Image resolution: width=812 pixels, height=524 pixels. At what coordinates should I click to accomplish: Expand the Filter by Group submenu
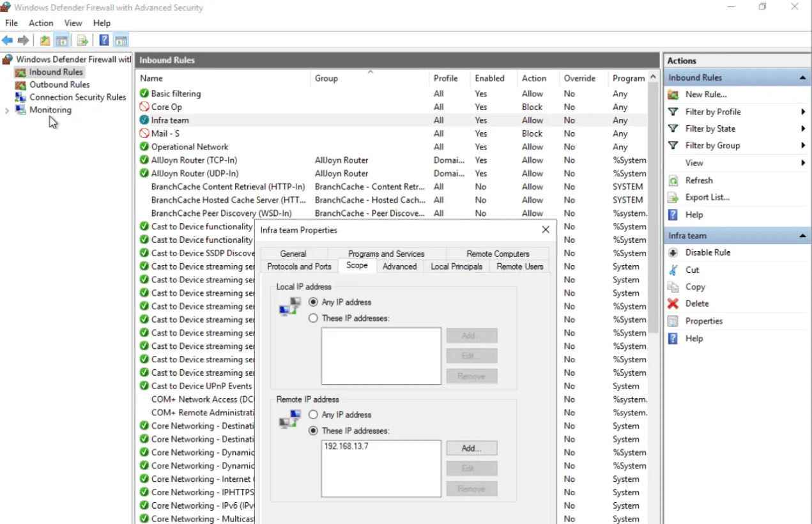(803, 146)
